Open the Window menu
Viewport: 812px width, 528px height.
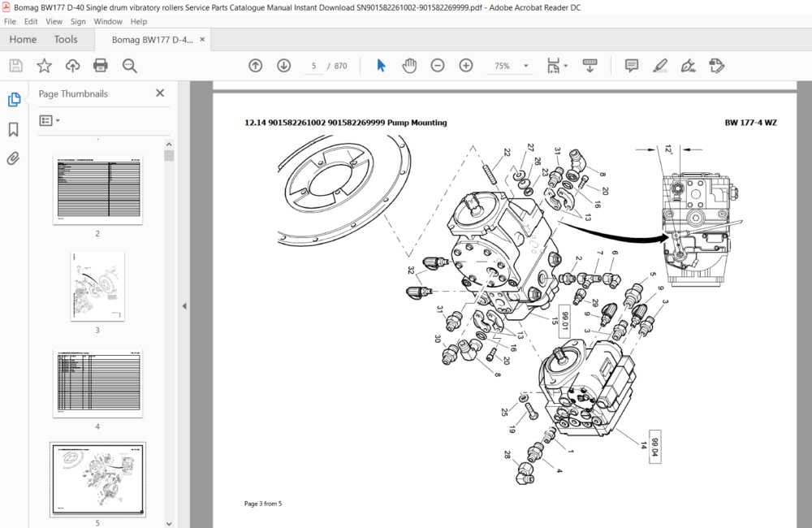click(x=108, y=22)
